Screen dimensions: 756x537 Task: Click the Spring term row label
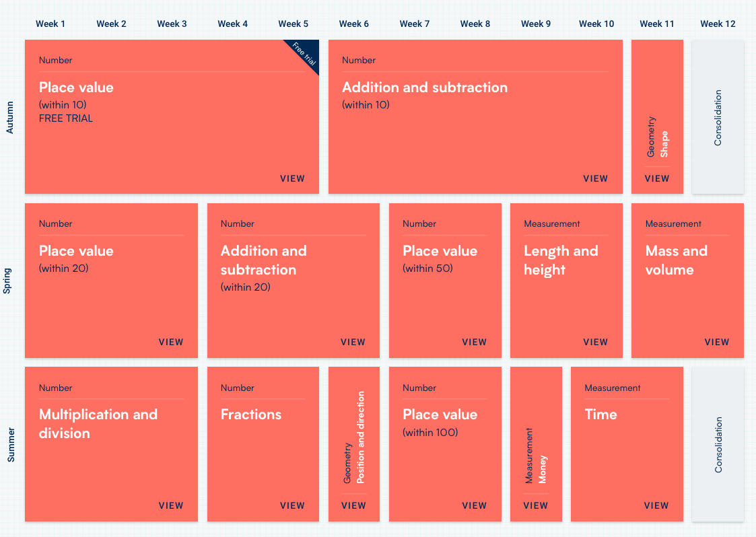tap(8, 281)
